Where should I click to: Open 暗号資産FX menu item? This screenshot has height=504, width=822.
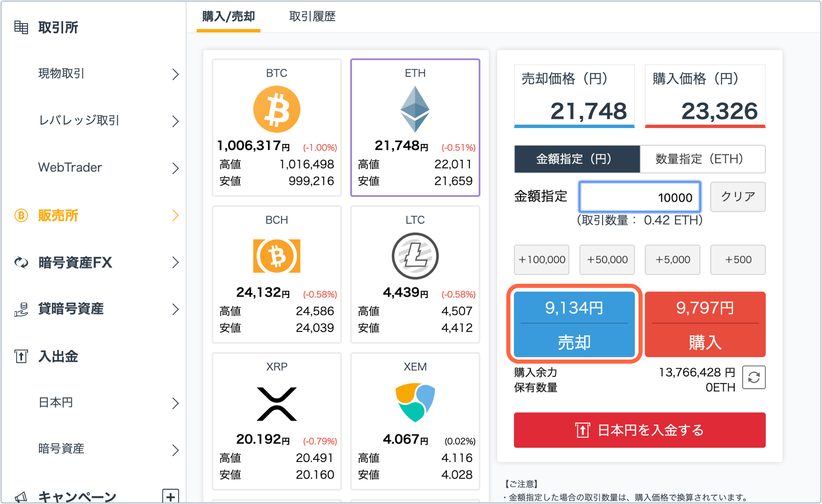[75, 263]
